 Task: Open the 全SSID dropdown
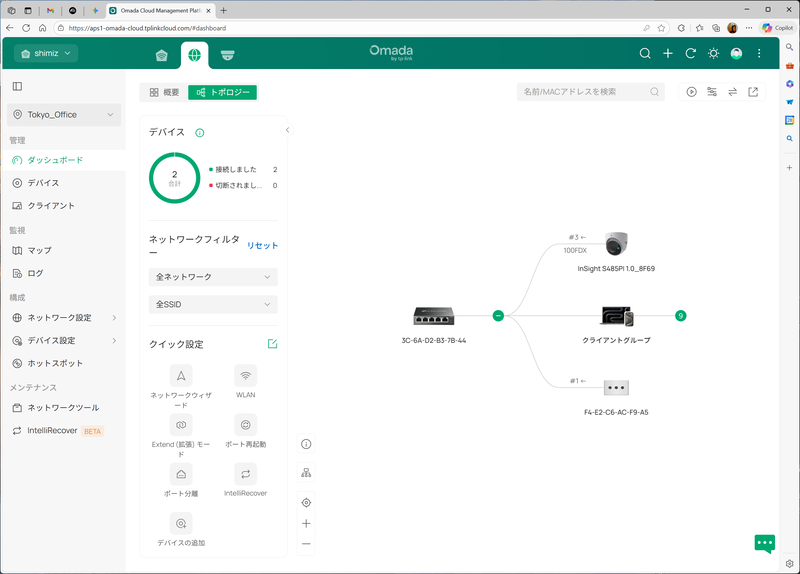(x=213, y=305)
